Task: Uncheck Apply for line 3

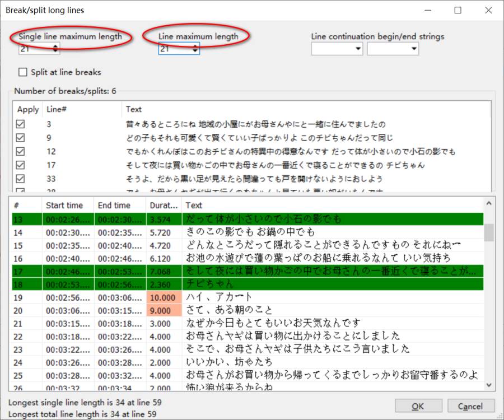Action: tap(21, 123)
